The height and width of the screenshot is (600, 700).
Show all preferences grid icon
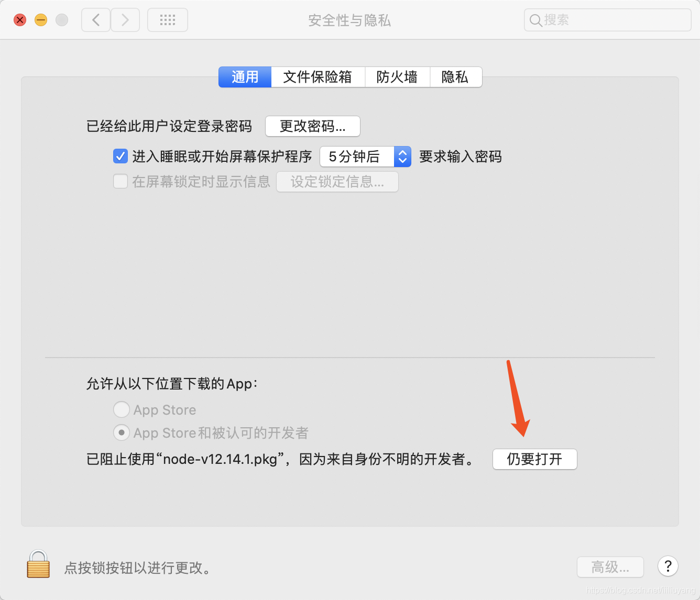click(168, 20)
